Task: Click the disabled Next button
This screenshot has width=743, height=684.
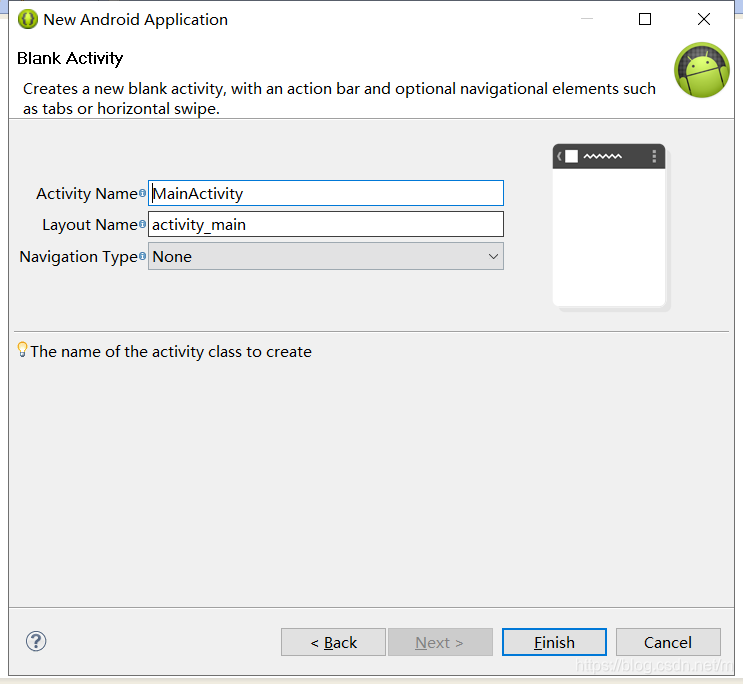Action: tap(440, 642)
